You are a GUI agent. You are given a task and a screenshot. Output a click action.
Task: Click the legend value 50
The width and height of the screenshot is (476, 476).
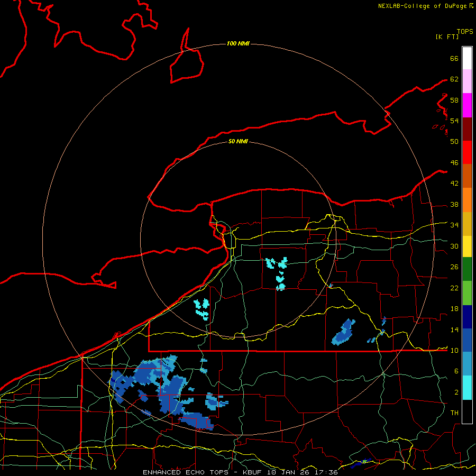454,141
